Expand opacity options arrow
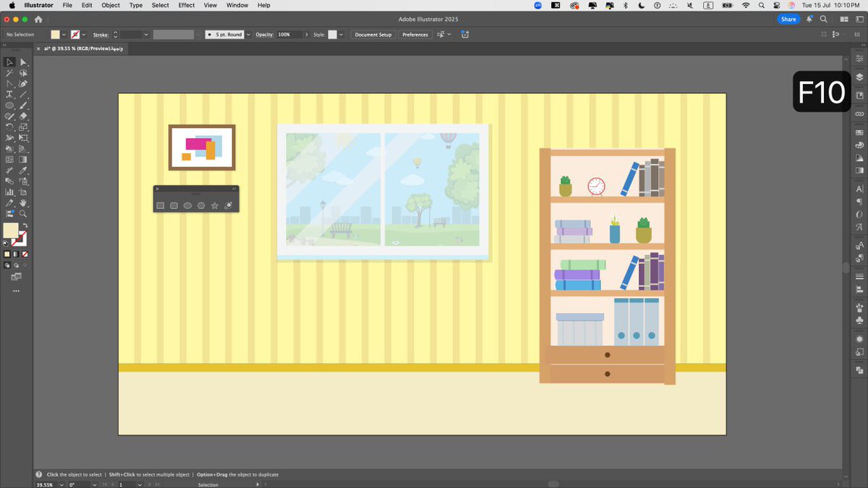 pos(307,35)
